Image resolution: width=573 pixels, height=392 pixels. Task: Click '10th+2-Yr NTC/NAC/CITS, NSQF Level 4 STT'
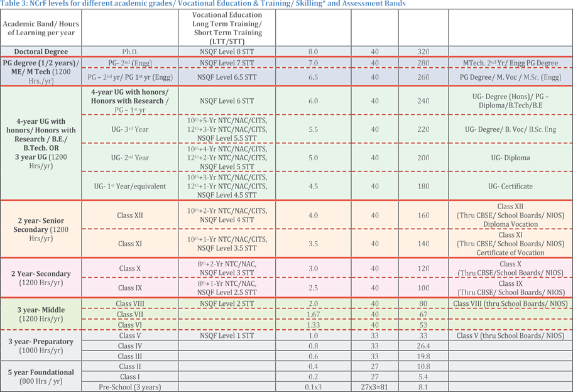pyautogui.click(x=227, y=215)
